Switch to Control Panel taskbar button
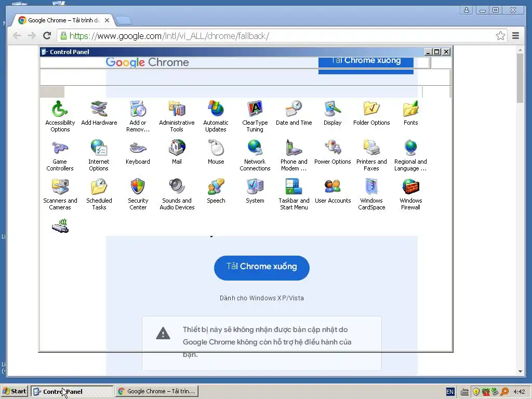 (x=72, y=391)
